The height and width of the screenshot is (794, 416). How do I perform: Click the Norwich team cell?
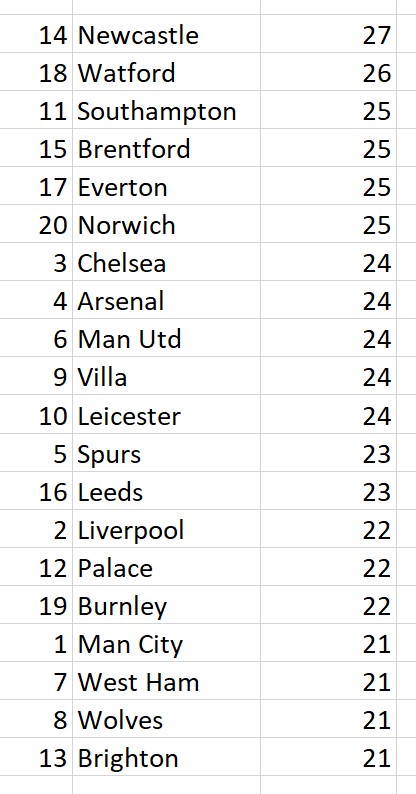click(167, 224)
